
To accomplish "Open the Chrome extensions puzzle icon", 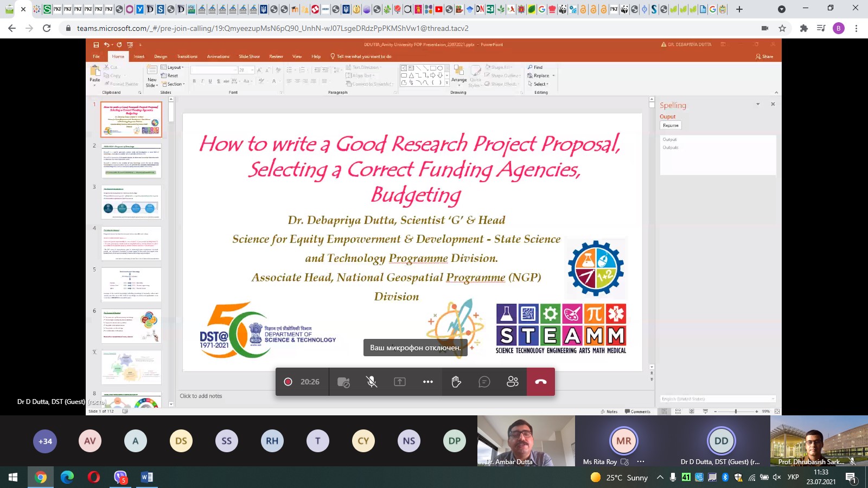I will pyautogui.click(x=804, y=28).
